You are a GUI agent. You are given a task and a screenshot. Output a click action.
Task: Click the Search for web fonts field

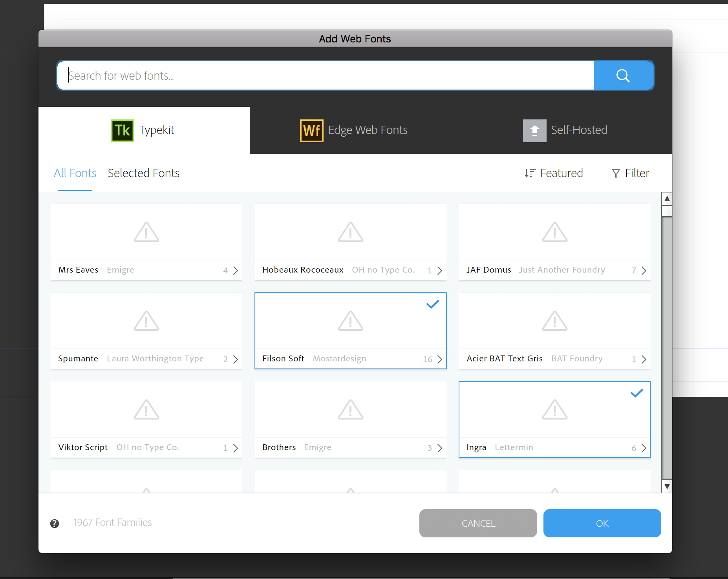pyautogui.click(x=326, y=75)
